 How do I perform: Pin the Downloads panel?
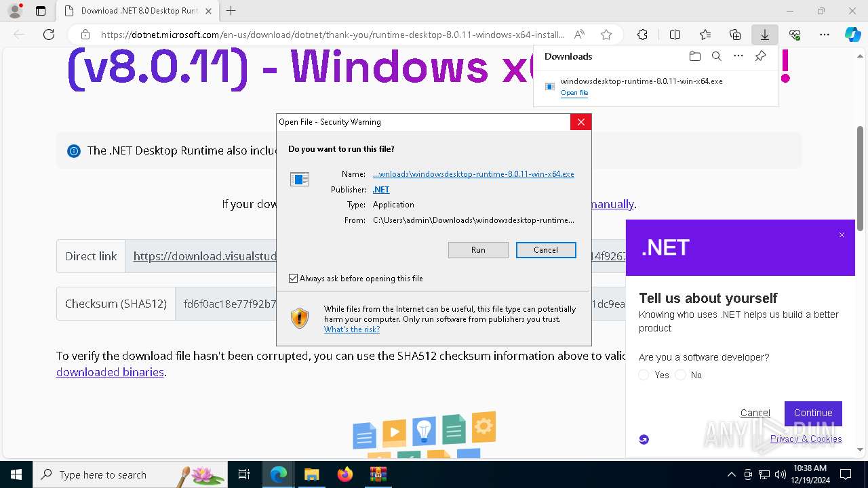[760, 56]
